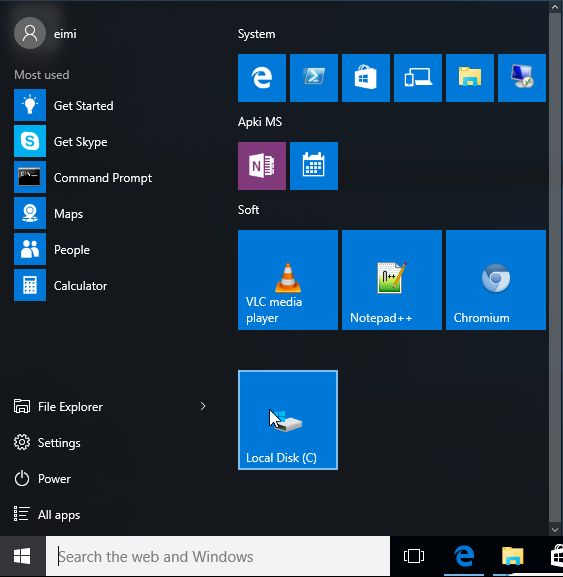The width and height of the screenshot is (563, 577).
Task: Click the Windows Start button
Action: point(22,556)
